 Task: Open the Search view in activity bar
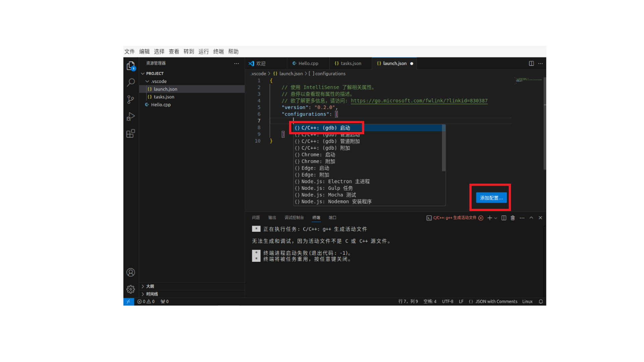point(131,82)
